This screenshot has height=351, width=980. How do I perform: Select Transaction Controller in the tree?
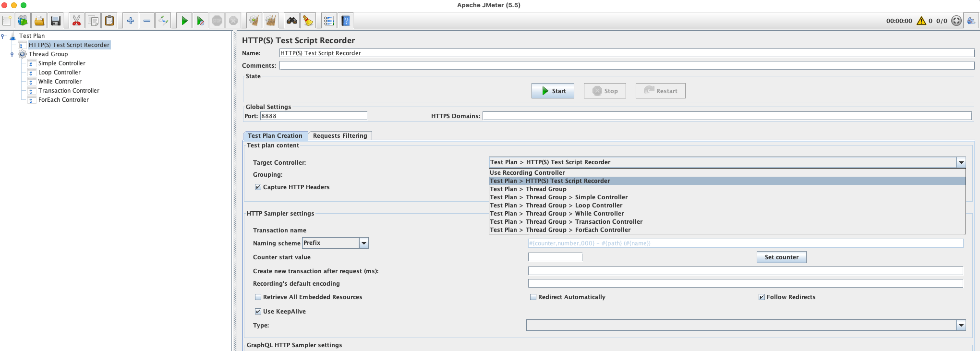click(69, 91)
